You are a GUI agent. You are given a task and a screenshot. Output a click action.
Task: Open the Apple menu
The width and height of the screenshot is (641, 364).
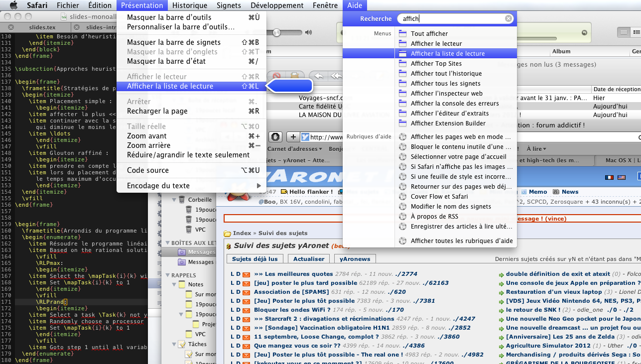[x=13, y=5]
